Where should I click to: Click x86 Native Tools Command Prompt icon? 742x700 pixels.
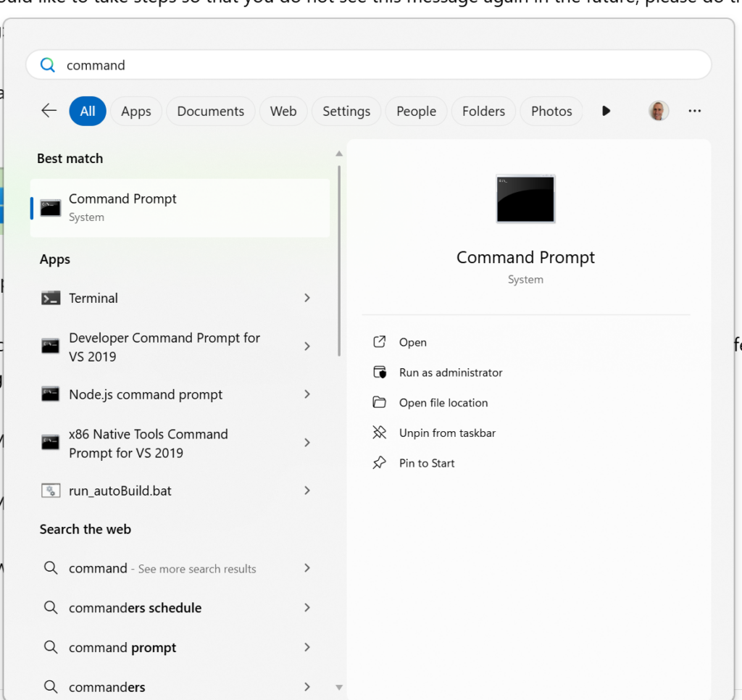coord(50,443)
